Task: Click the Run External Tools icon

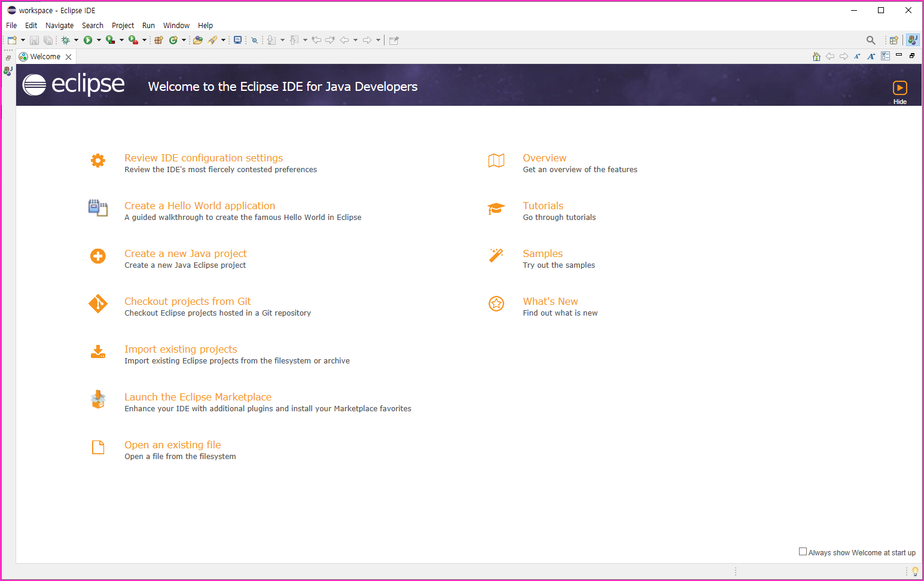Action: coord(133,40)
